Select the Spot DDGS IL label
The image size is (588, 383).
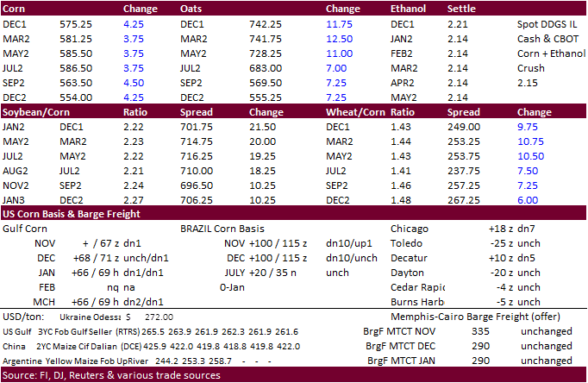[547, 24]
